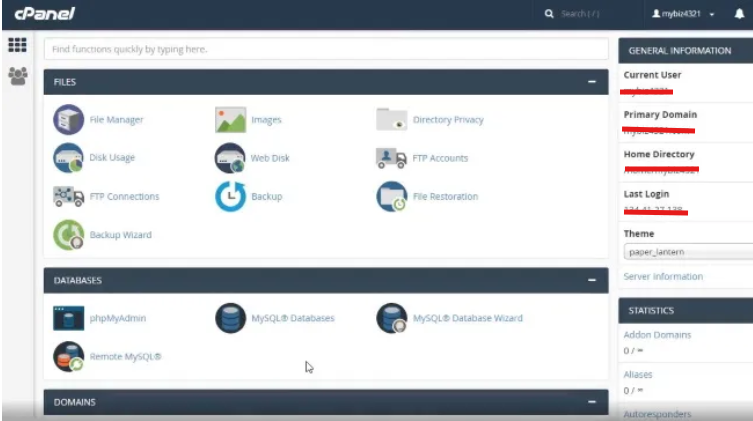
Task: Open the Remote MySQL icon
Action: click(x=68, y=357)
